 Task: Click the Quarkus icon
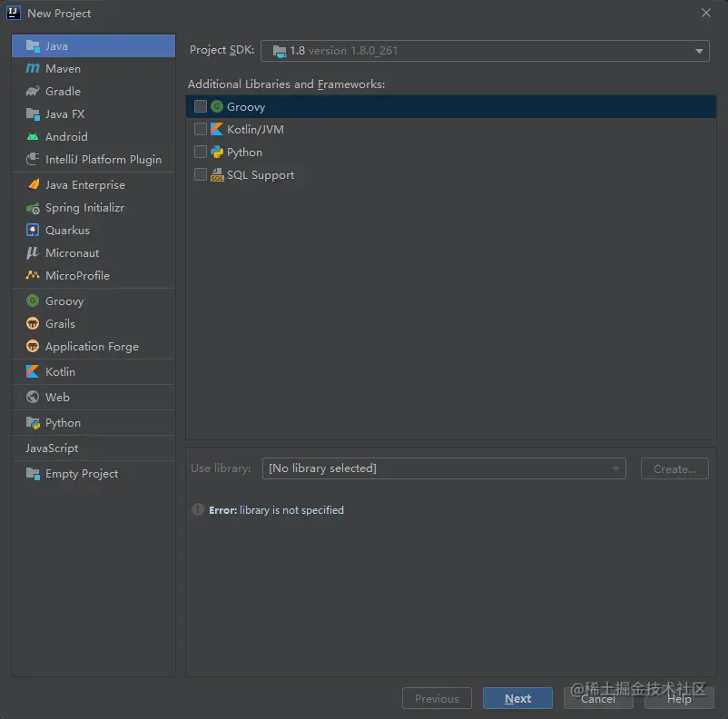[x=33, y=230]
